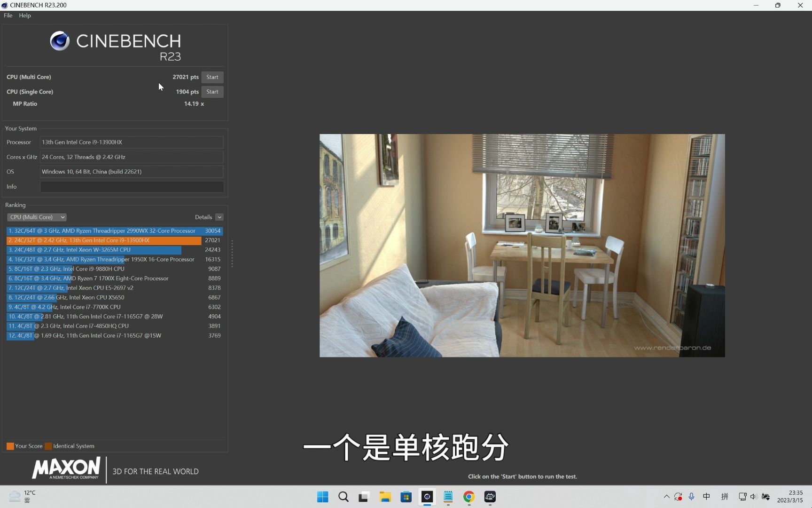This screenshot has width=812, height=508.
Task: Click the battery tray icon
Action: [765, 497]
